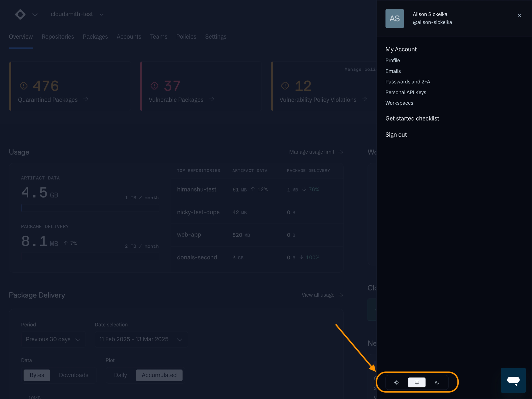The height and width of the screenshot is (399, 532).
Task: Select Downloads data toggle
Action: coord(73,375)
